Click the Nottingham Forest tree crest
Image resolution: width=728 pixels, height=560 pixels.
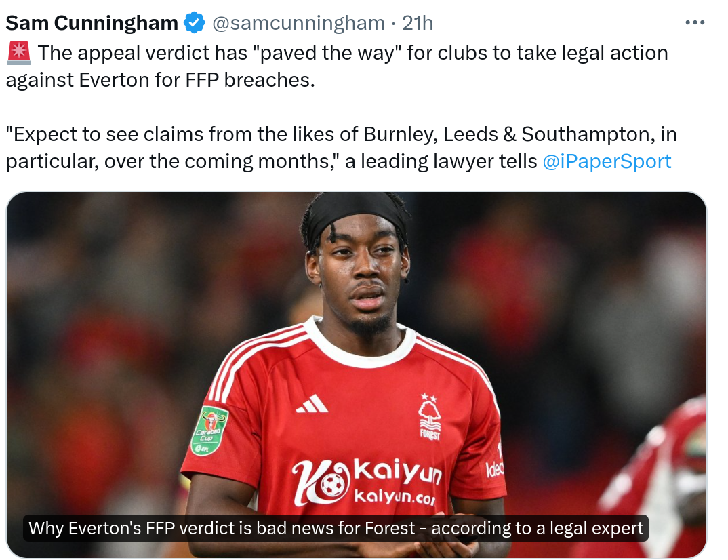pyautogui.click(x=430, y=416)
